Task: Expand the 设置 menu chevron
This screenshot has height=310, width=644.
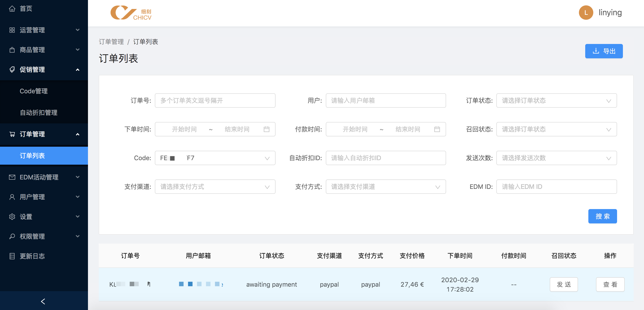Action: pyautogui.click(x=77, y=217)
